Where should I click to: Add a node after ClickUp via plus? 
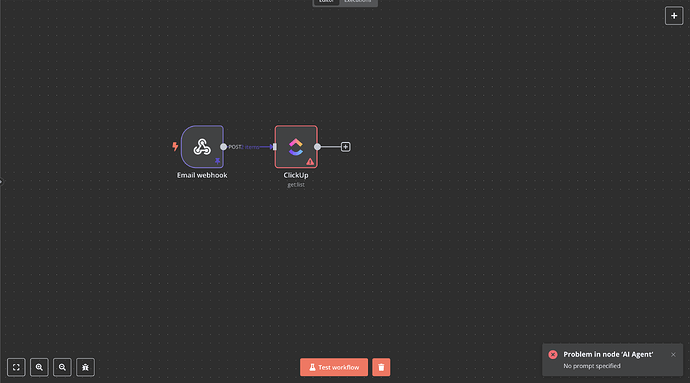(345, 147)
